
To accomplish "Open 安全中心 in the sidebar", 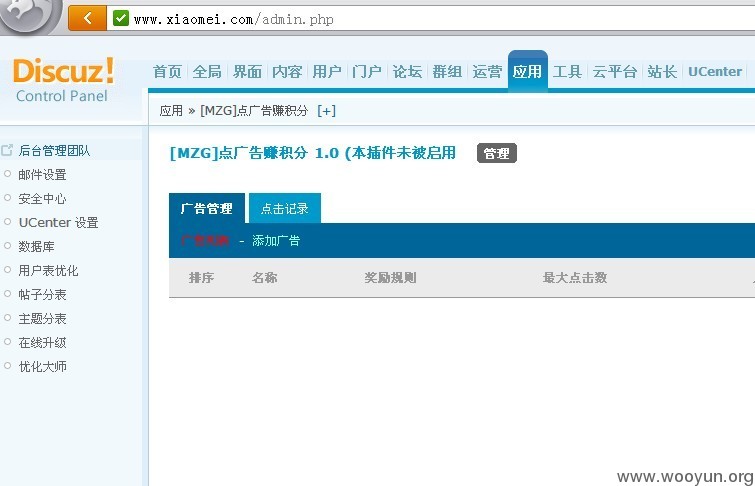I will click(42, 198).
